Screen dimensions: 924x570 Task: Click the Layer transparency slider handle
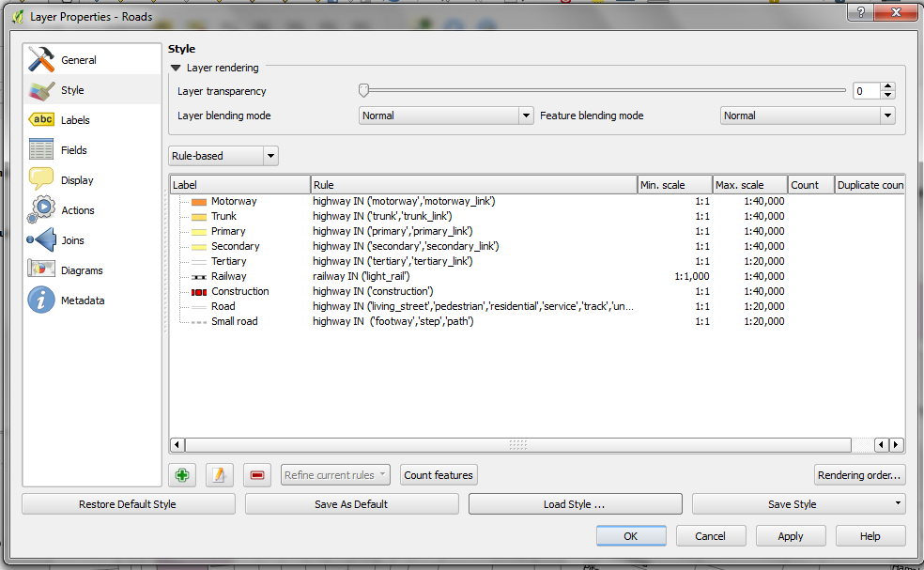click(363, 90)
